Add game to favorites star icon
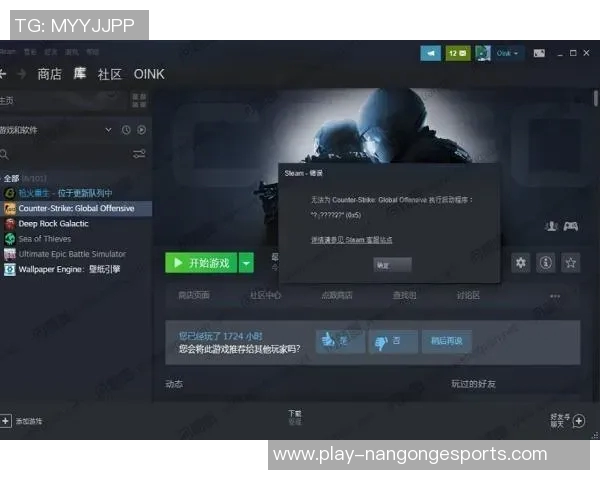Viewport: 600px width, 480px height. pyautogui.click(x=571, y=263)
